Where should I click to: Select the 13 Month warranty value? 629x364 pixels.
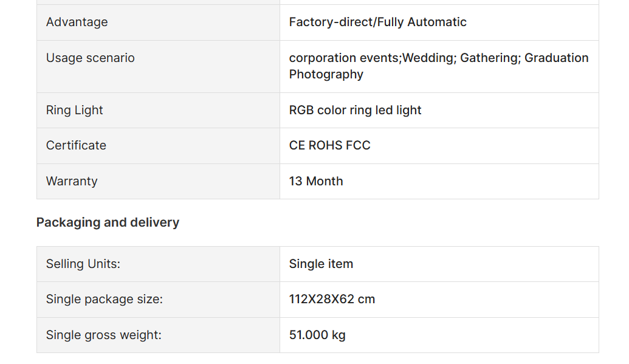[x=316, y=182]
